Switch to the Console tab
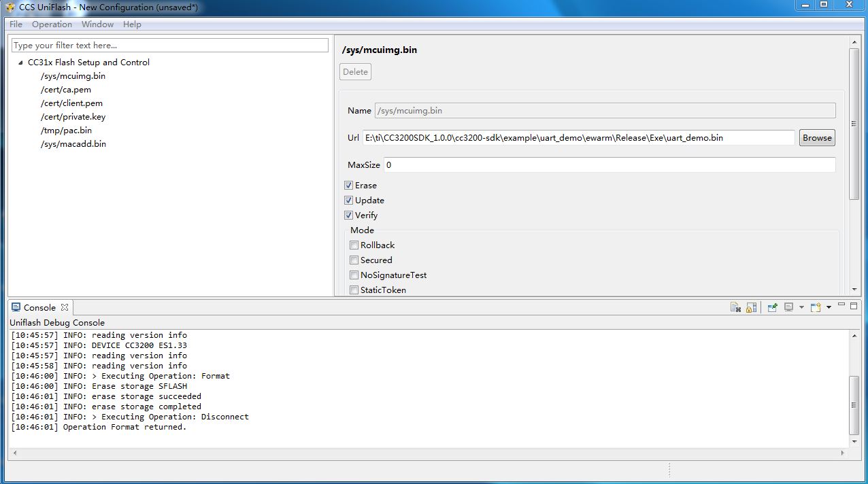 tap(39, 307)
